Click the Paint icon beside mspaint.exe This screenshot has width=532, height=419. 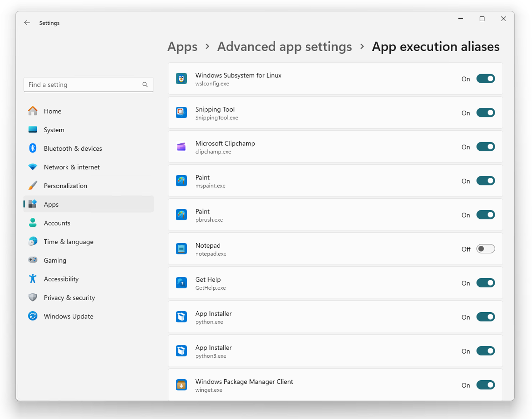click(x=182, y=181)
